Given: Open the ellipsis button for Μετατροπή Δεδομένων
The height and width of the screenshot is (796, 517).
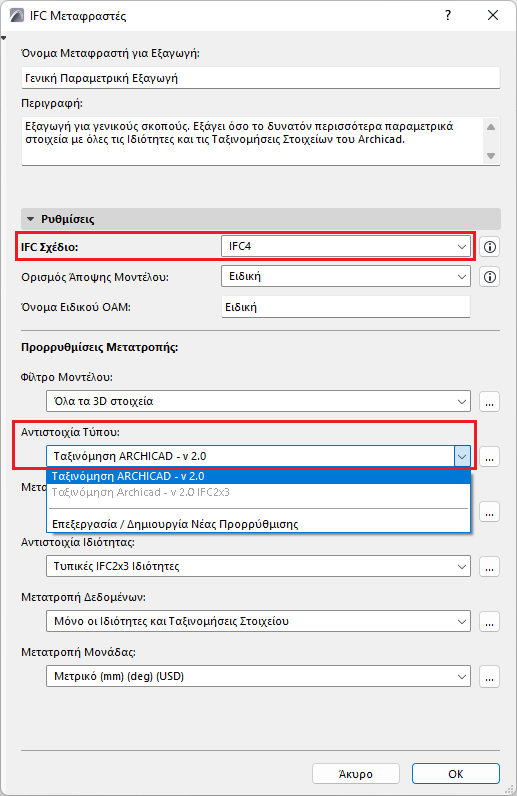Looking at the screenshot, I should [x=490, y=621].
